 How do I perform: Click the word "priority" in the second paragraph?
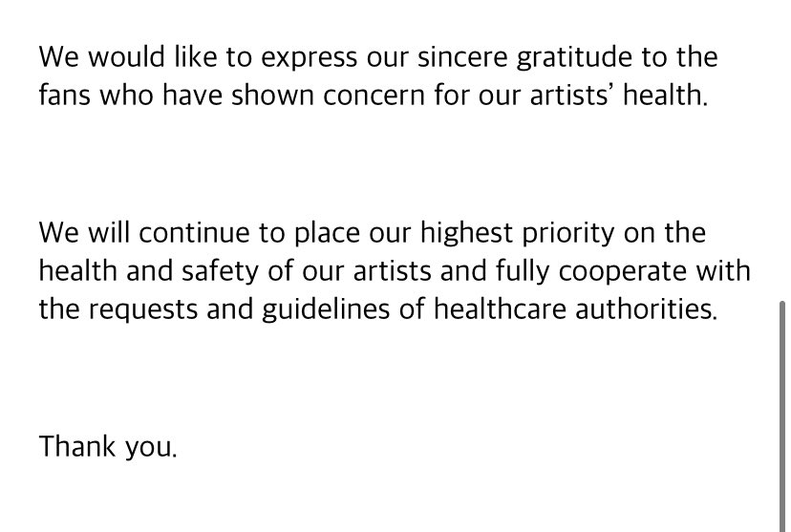pos(568,234)
